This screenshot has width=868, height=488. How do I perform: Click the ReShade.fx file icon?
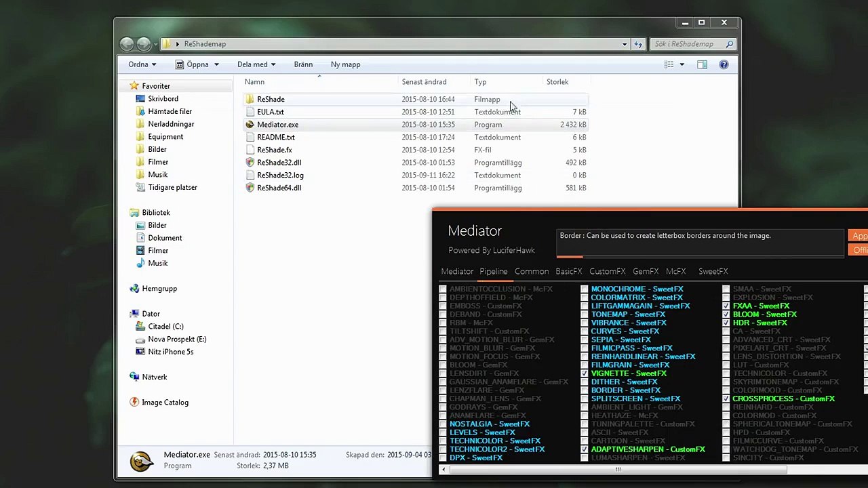tap(250, 150)
